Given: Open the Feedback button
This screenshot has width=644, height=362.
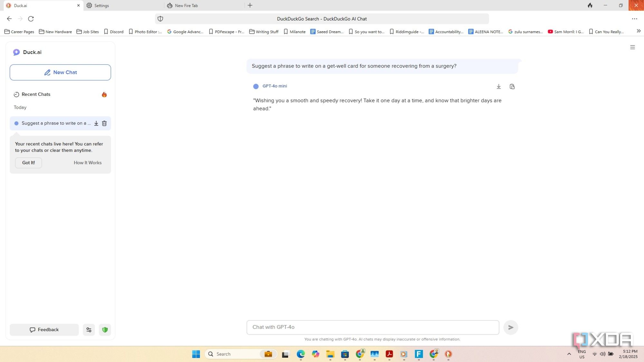Looking at the screenshot, I should (x=44, y=330).
